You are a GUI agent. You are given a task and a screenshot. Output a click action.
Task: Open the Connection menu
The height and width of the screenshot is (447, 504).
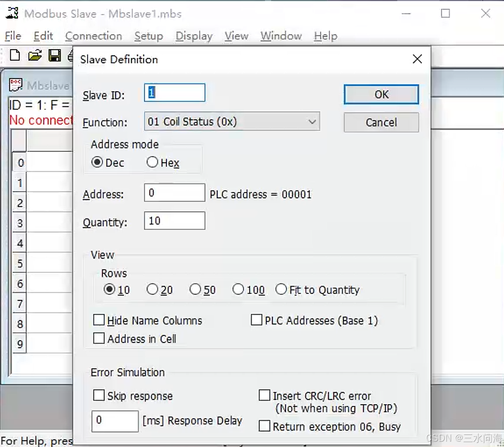94,36
